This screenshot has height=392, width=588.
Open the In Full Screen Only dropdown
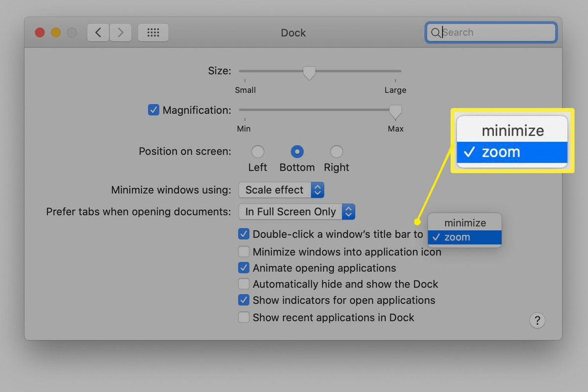[x=296, y=212]
